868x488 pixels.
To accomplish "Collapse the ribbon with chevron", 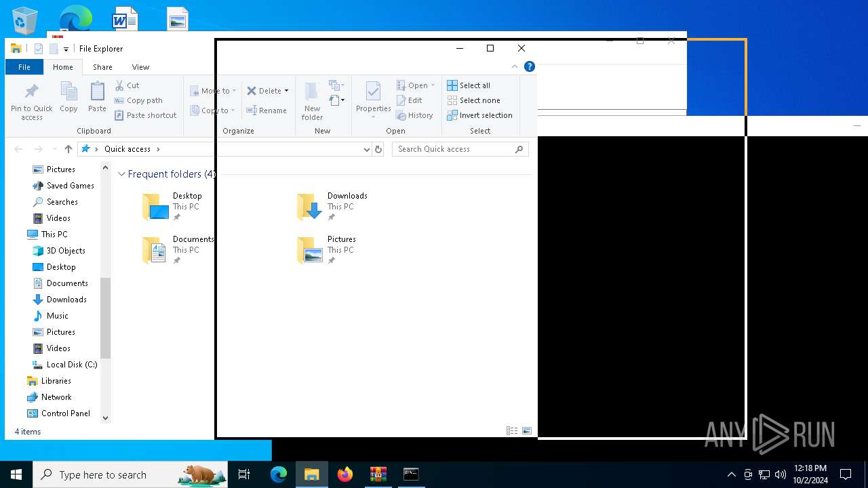I will click(x=515, y=66).
